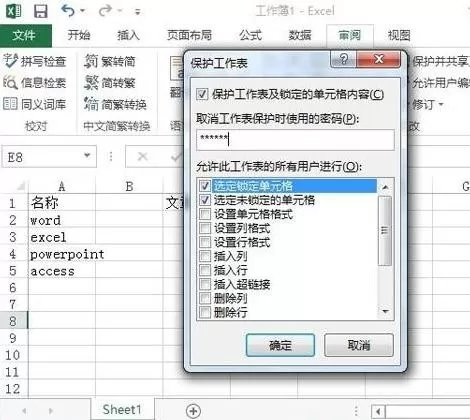
Task: Select cell containing word
Action: 62,220
